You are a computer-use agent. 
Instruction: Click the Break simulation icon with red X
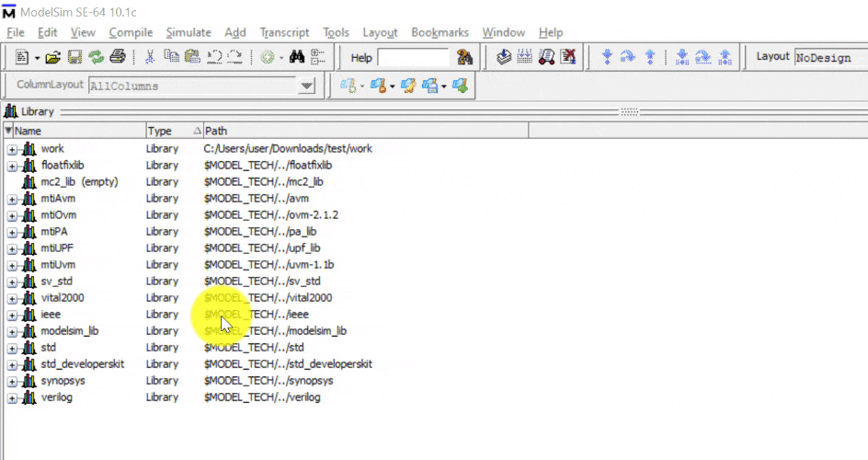point(568,56)
